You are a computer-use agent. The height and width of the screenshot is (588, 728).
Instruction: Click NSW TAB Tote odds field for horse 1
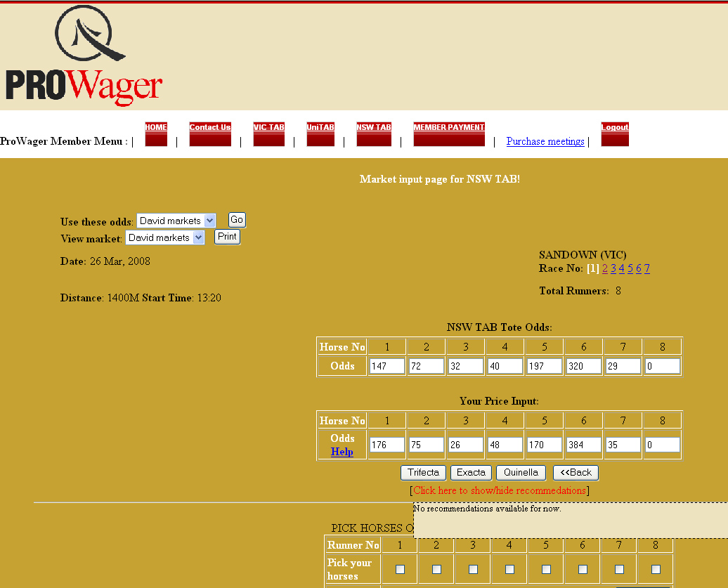(386, 366)
